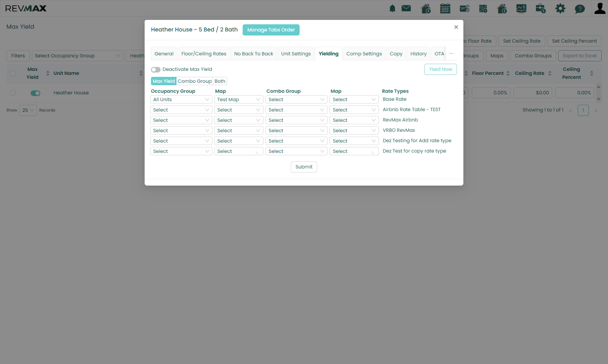This screenshot has width=608, height=364.
Task: Go to page 1 in pagination
Action: (583, 110)
